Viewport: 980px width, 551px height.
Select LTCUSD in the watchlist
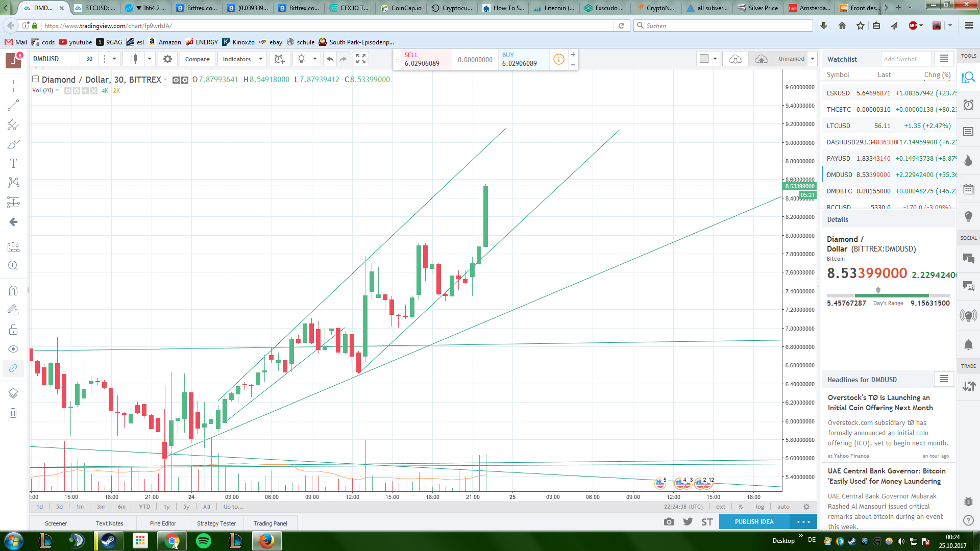(x=889, y=126)
